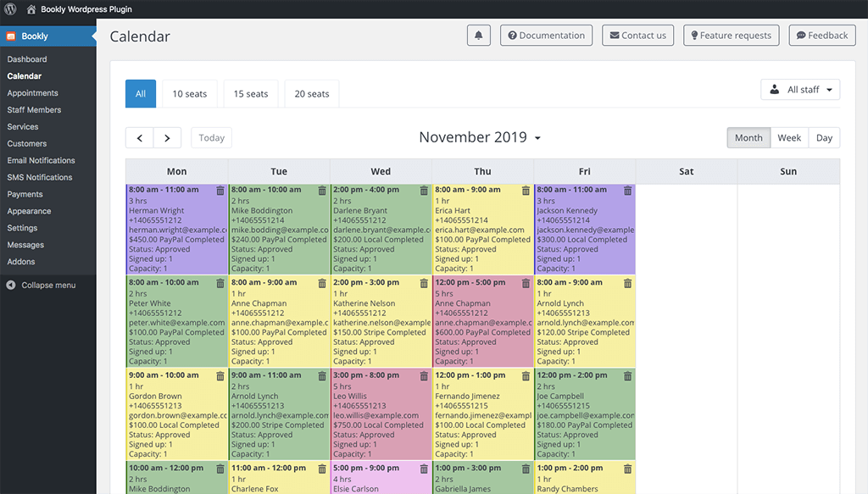Delete Arnold Lynch's 8:00 am - 9:00 am appointment
The width and height of the screenshot is (868, 494).
coord(627,283)
